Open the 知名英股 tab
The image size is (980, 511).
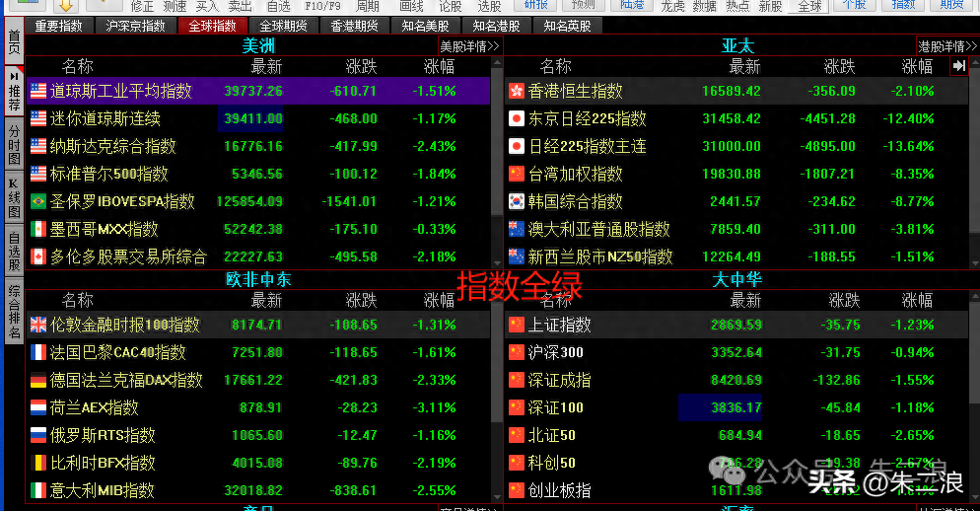(x=567, y=26)
